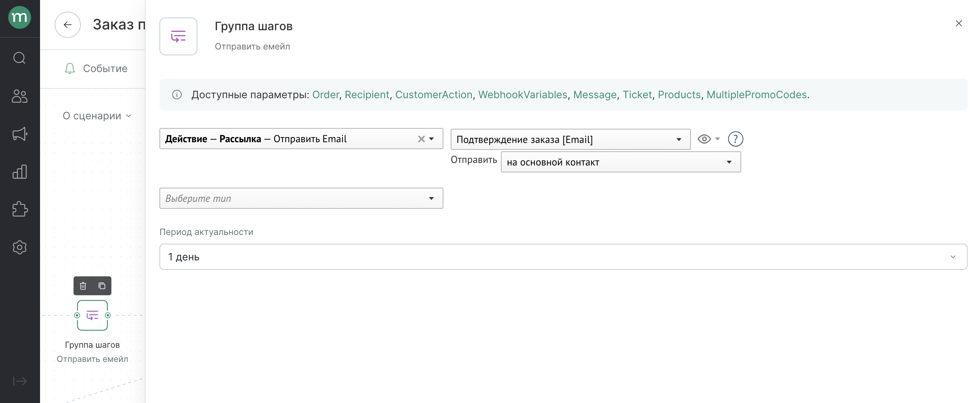Open the CustomerAction parameter link
The image size is (980, 403).
434,95
